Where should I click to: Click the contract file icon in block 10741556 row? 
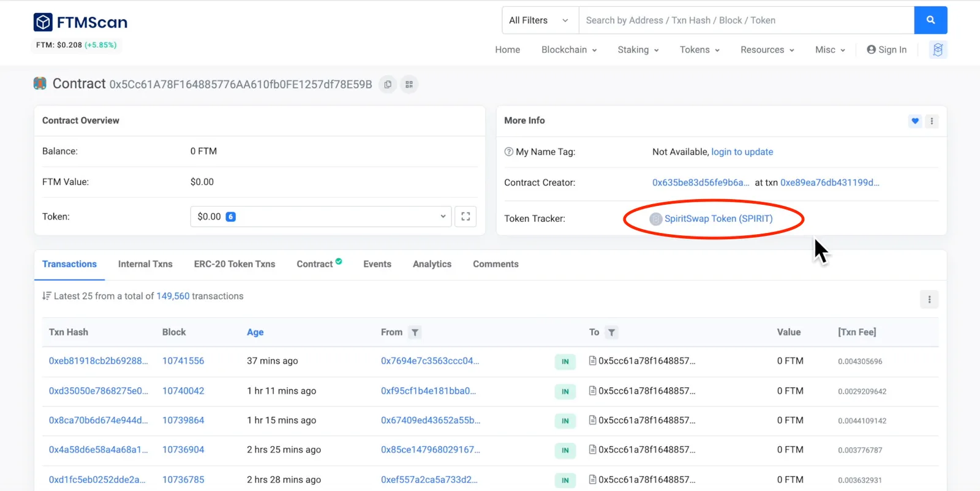592,361
